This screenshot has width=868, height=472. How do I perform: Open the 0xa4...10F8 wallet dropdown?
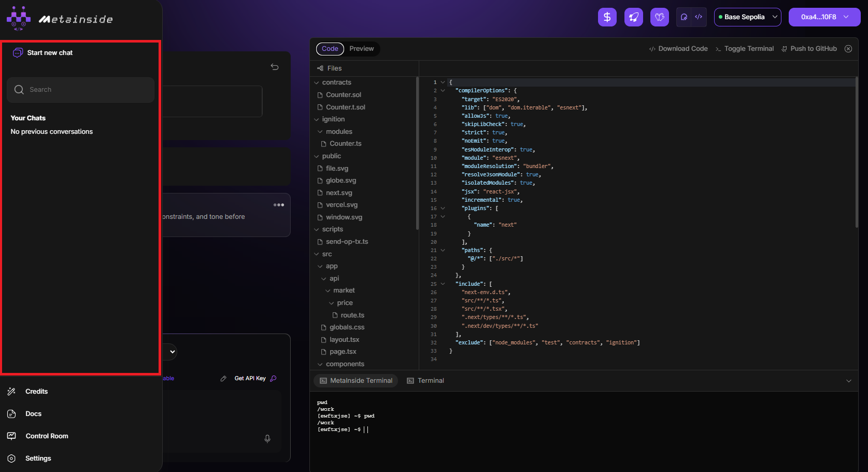[x=824, y=17]
